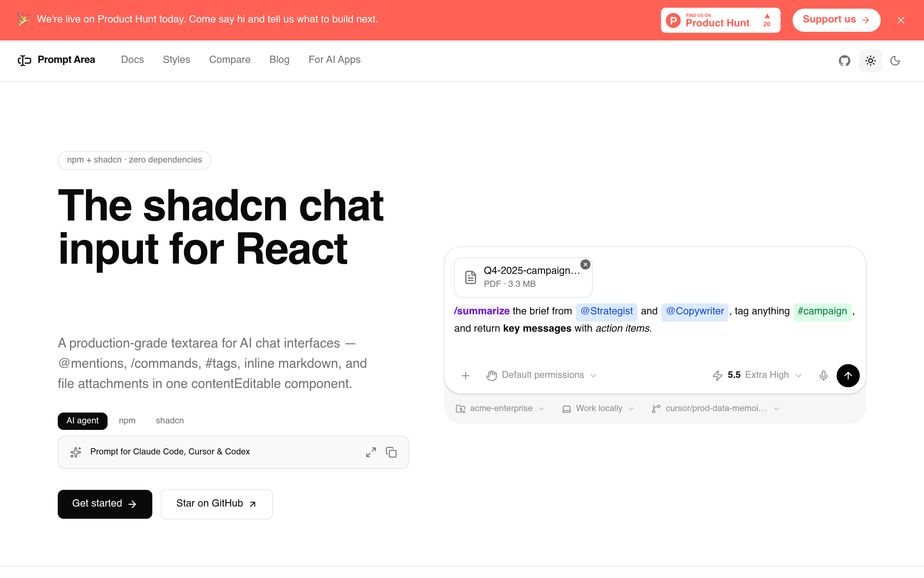This screenshot has width=924, height=578.
Task: Click the party popper emoji in banner
Action: [x=24, y=19]
